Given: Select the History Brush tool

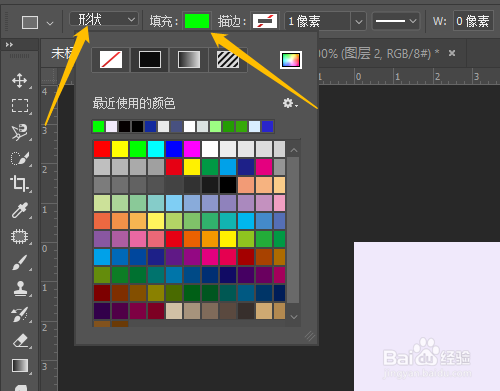Looking at the screenshot, I should 20,315.
